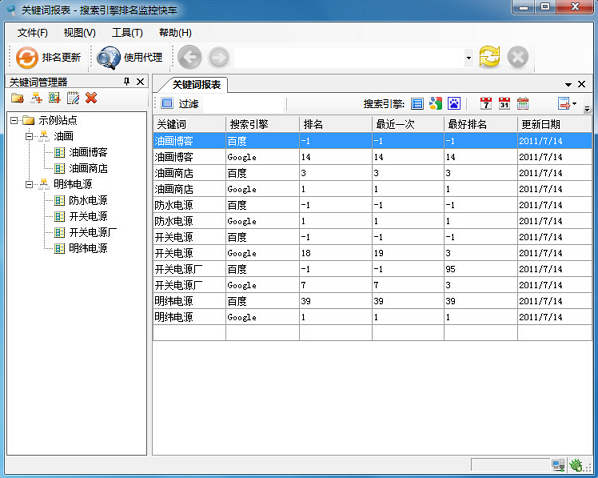Click the edit notepad icon in keyword manager

click(73, 98)
